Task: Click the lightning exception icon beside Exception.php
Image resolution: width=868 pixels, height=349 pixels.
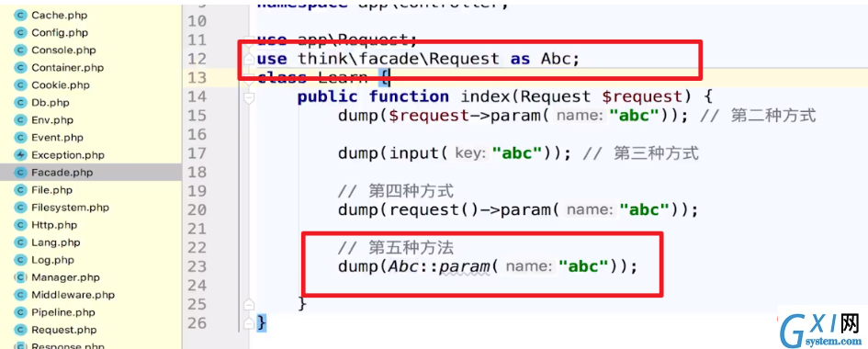Action: [20, 155]
